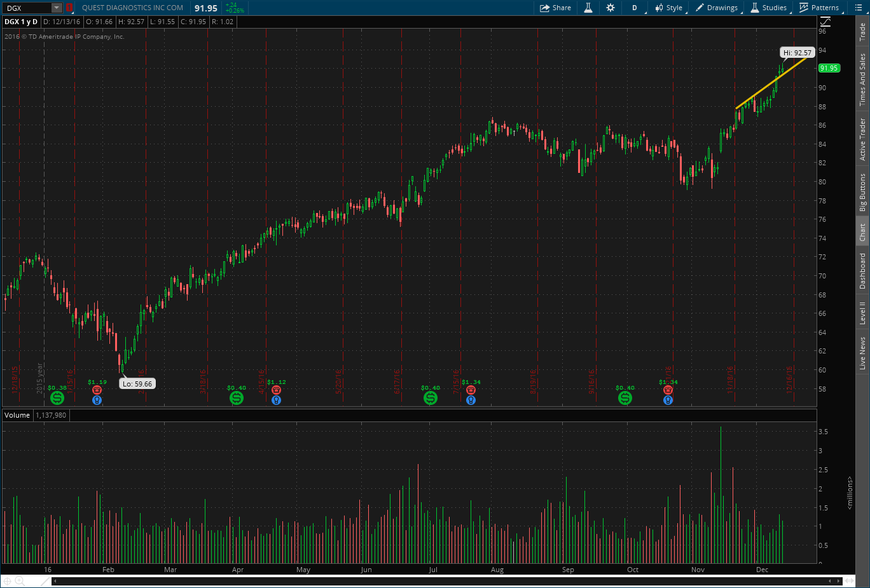Open the Drawings menu
The height and width of the screenshot is (588, 870).
(717, 8)
